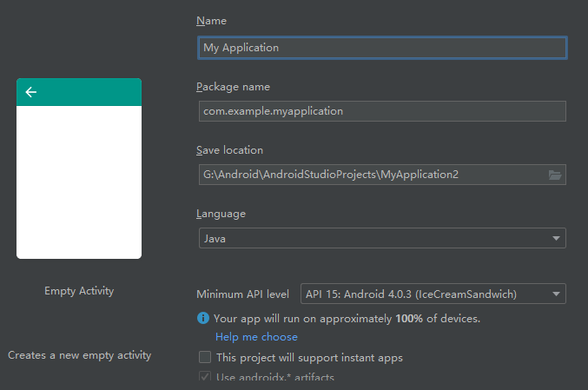Screen dimensions: 588x390
Task: Click the 'Package name' field label
Action: click(x=233, y=87)
